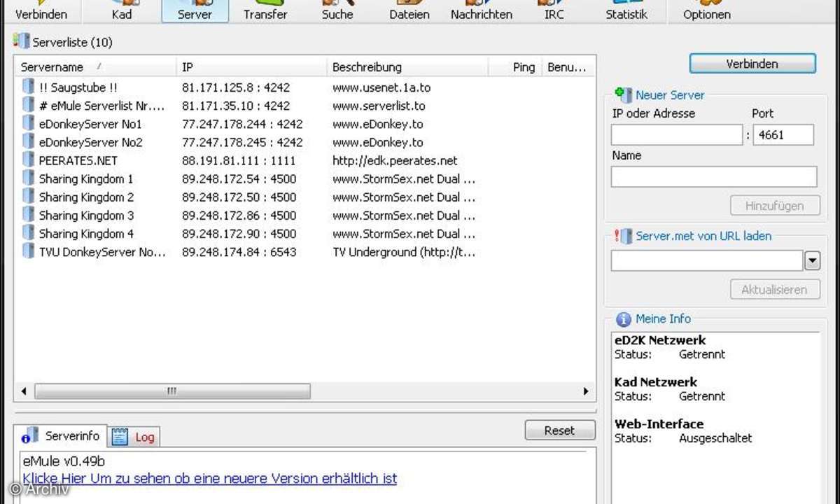Screen dimensions: 840x504
Task: Click server icon of Sharing Kingdom 2
Action: (x=28, y=197)
